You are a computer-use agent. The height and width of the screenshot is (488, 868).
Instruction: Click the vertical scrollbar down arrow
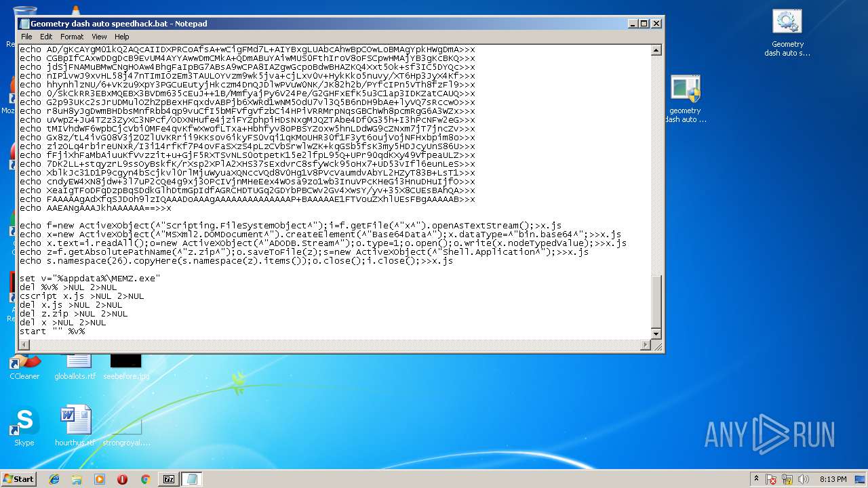coord(656,334)
